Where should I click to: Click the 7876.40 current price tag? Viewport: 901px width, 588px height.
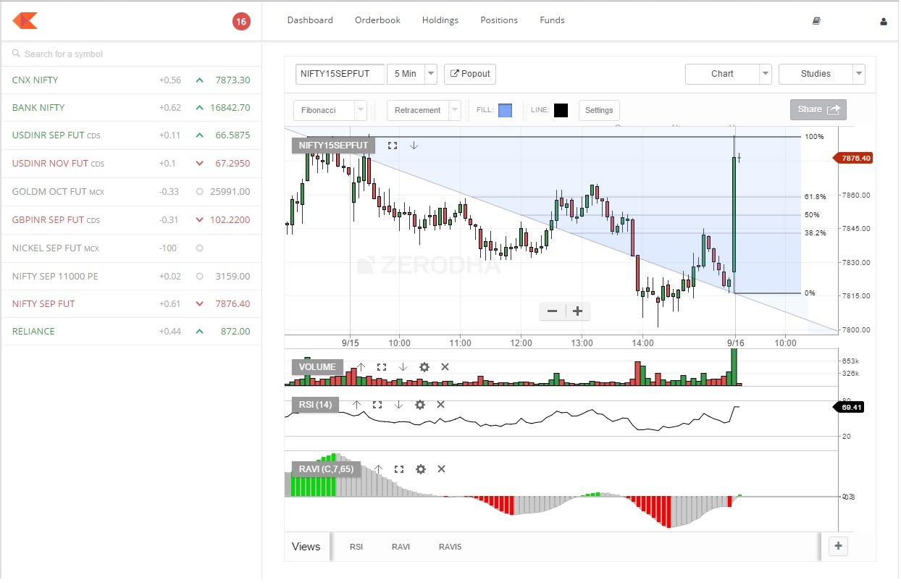click(x=854, y=157)
